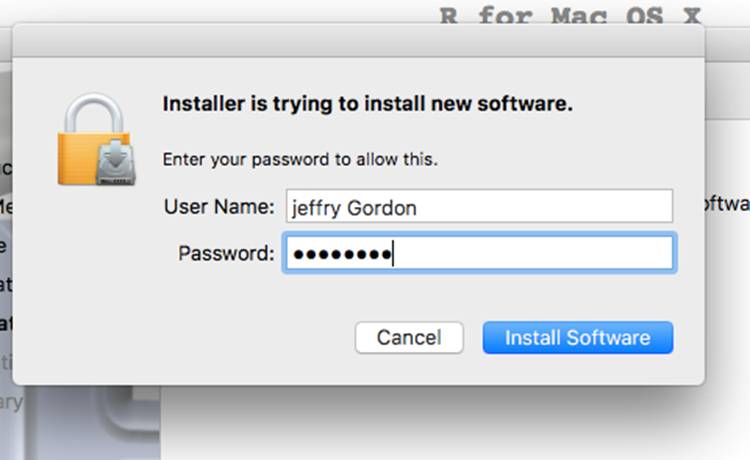Click the "User Name:" label
This screenshot has height=460, width=750.
point(218,207)
